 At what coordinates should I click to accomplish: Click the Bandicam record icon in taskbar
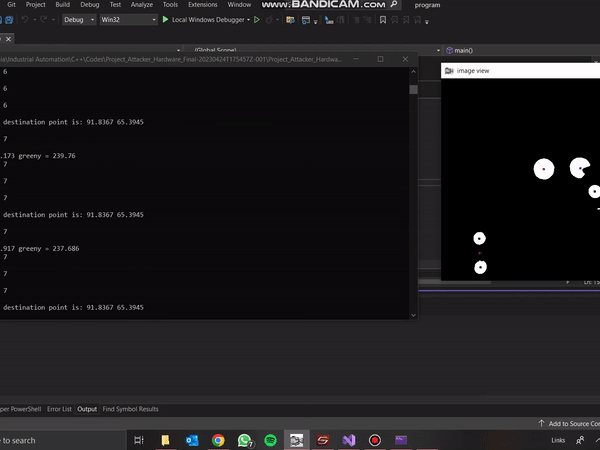click(375, 440)
